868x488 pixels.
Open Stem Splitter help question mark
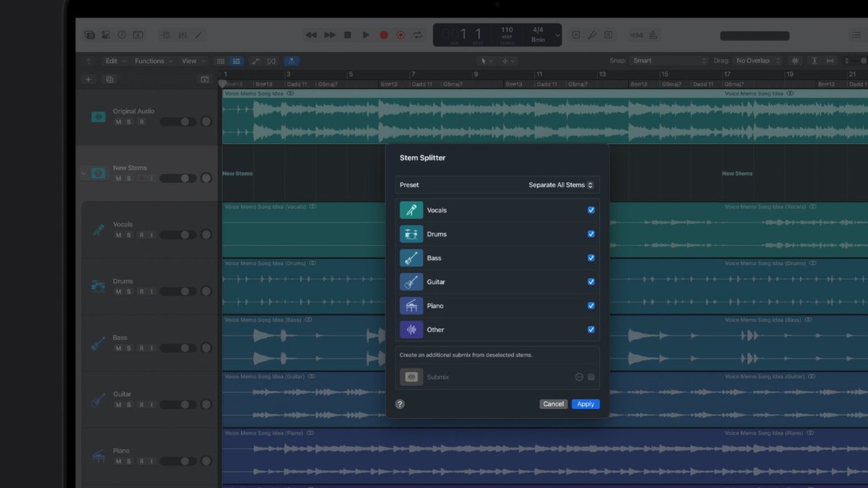pos(400,404)
